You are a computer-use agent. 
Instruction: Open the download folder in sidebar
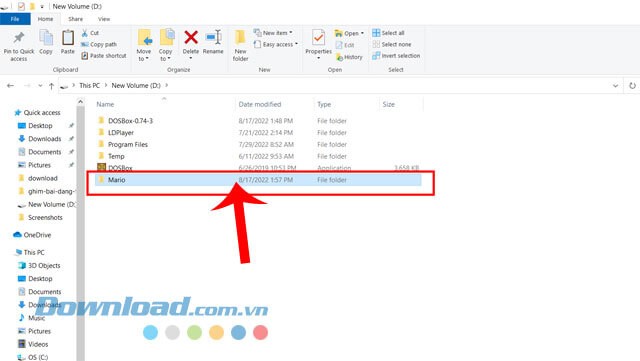coord(42,178)
